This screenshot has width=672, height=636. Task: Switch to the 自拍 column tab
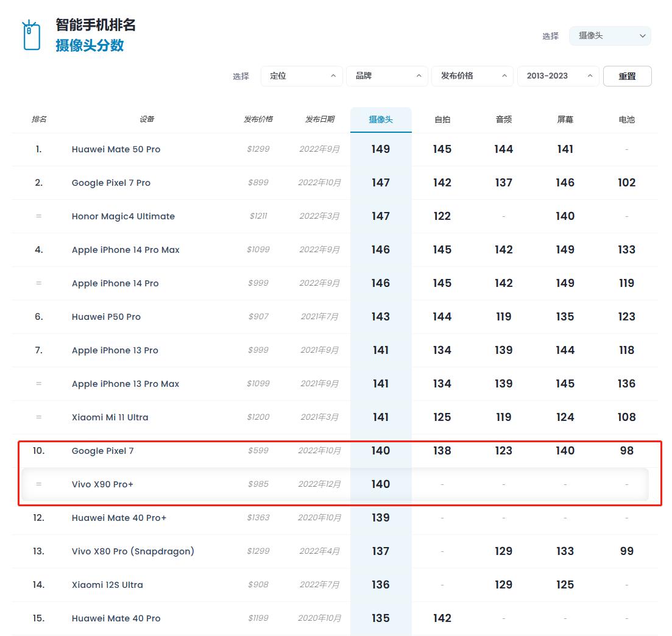click(x=442, y=120)
